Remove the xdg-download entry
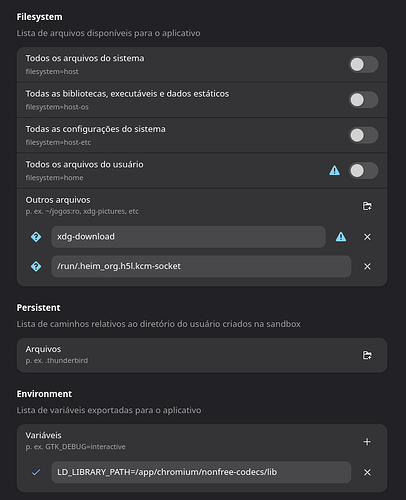406x500 pixels. tap(367, 237)
